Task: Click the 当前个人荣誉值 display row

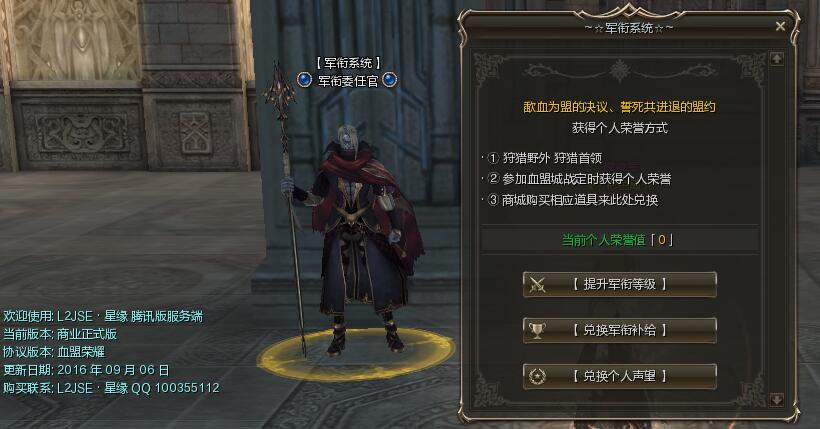Action: tap(620, 240)
